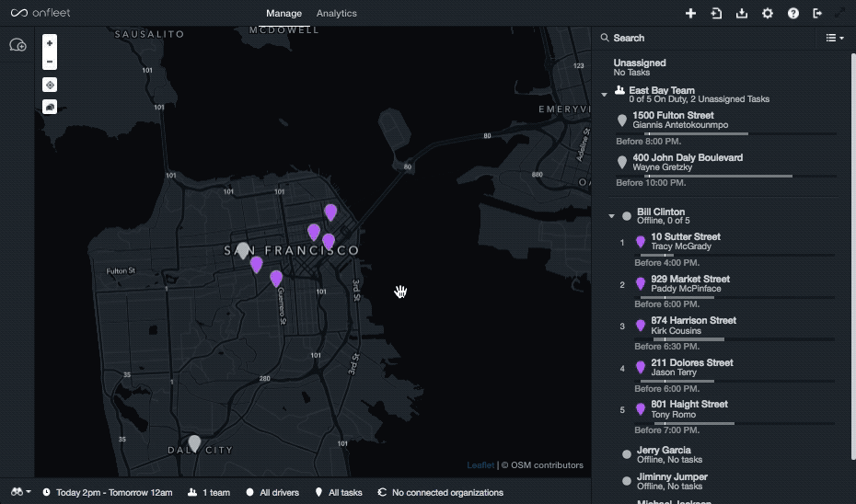Click the purple map pin on Guerrero St
The image size is (856, 504).
[x=276, y=278]
